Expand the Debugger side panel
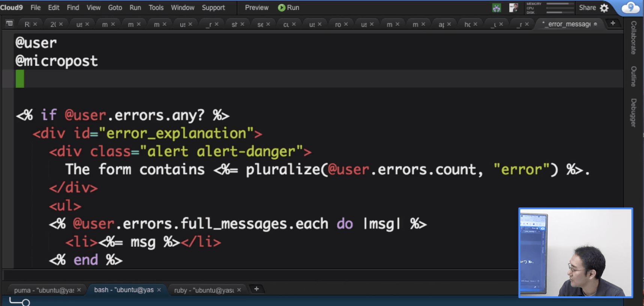 (x=634, y=113)
